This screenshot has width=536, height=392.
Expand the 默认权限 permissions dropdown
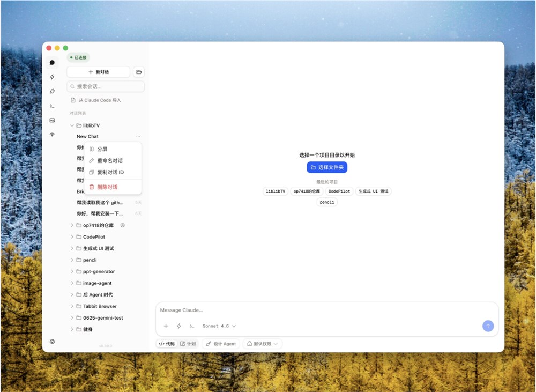262,344
